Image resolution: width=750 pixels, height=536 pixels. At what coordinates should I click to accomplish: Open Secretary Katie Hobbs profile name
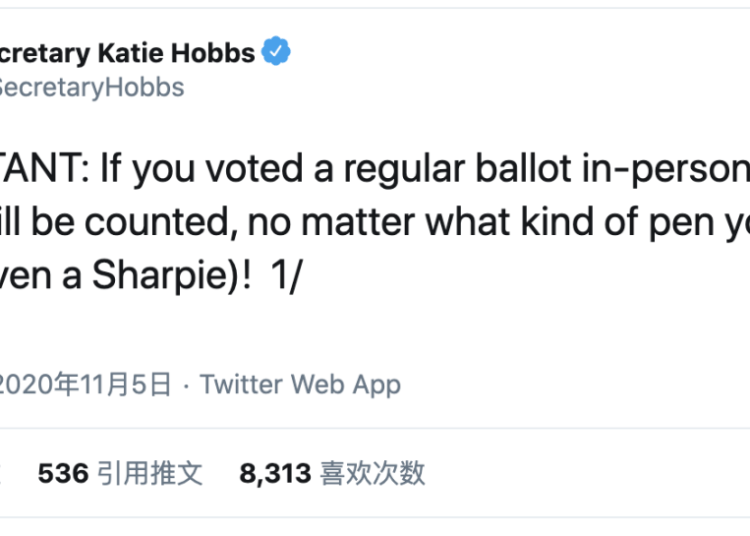pos(127,53)
